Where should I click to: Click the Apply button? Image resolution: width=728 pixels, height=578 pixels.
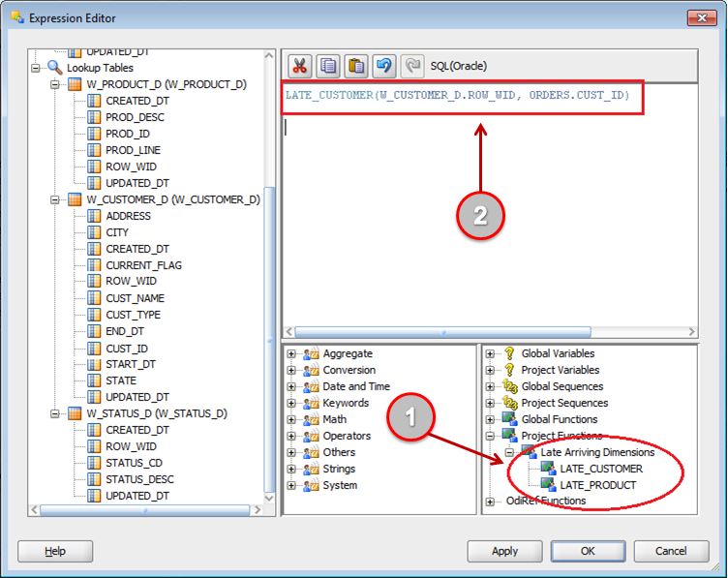pos(504,551)
